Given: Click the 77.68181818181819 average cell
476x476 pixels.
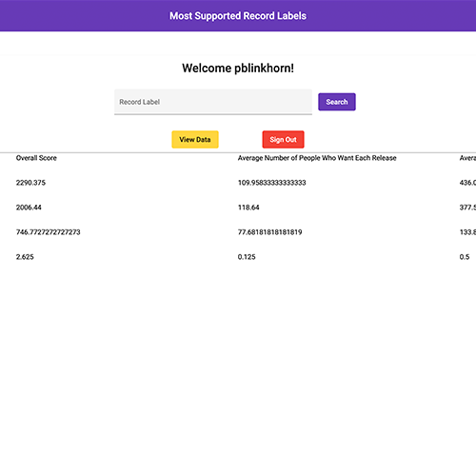Looking at the screenshot, I should pos(269,232).
